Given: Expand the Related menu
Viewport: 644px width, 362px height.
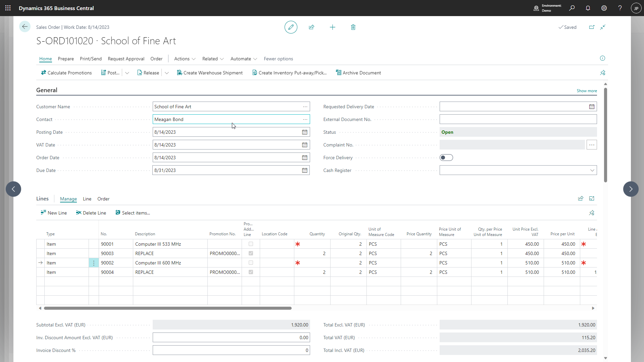Looking at the screenshot, I should tap(213, 59).
